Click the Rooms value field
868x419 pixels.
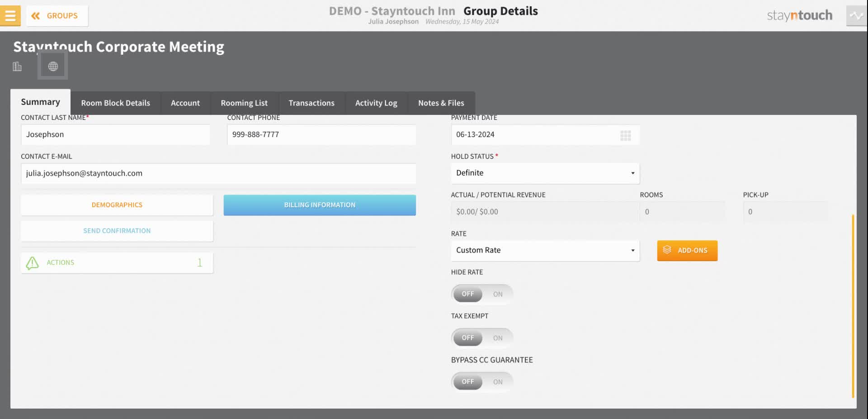[682, 212]
